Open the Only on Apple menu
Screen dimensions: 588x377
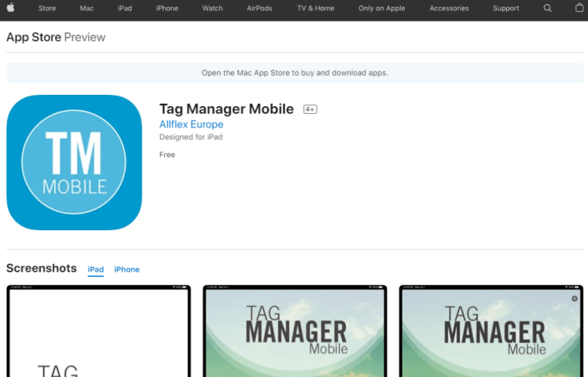381,8
